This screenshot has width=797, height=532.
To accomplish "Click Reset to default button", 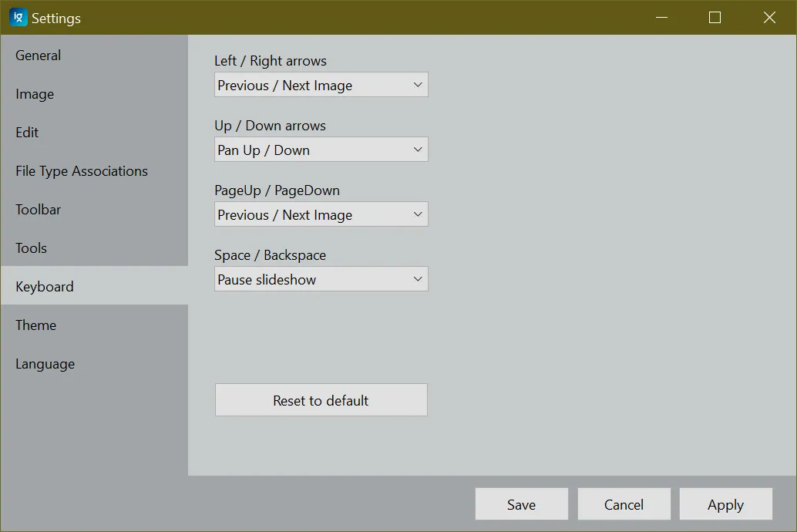I will [321, 400].
